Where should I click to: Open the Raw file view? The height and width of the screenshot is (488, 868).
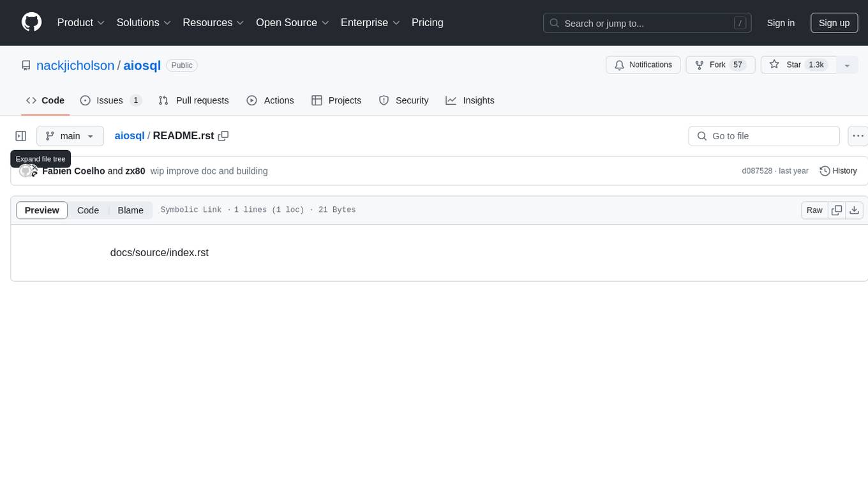point(814,210)
